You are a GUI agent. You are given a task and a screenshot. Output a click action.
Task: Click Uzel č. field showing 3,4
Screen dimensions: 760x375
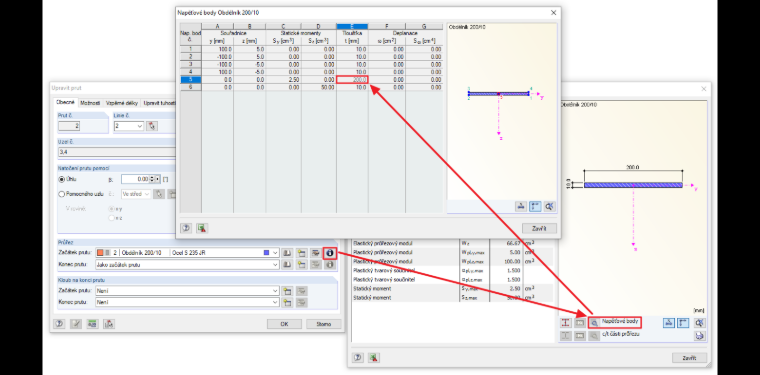[x=116, y=152]
